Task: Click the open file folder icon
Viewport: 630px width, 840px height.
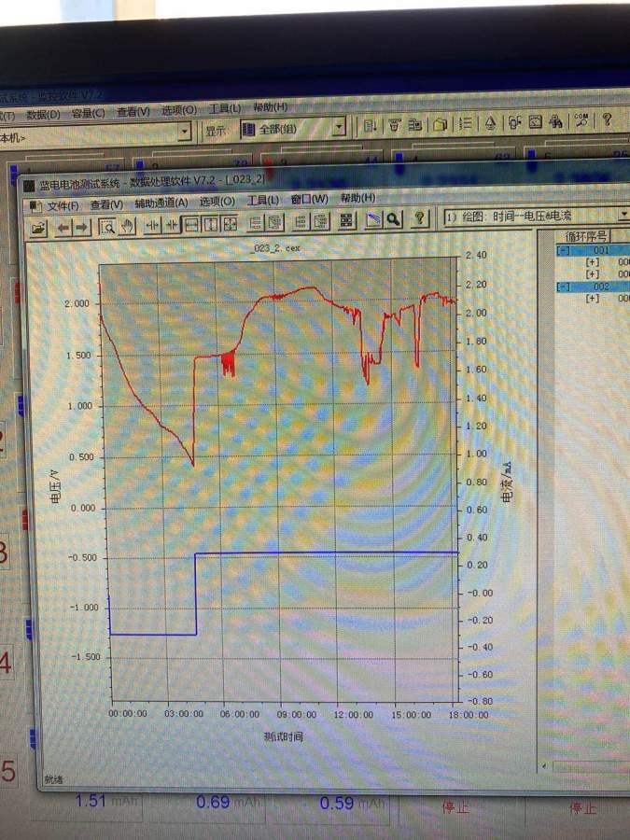Action: click(38, 225)
